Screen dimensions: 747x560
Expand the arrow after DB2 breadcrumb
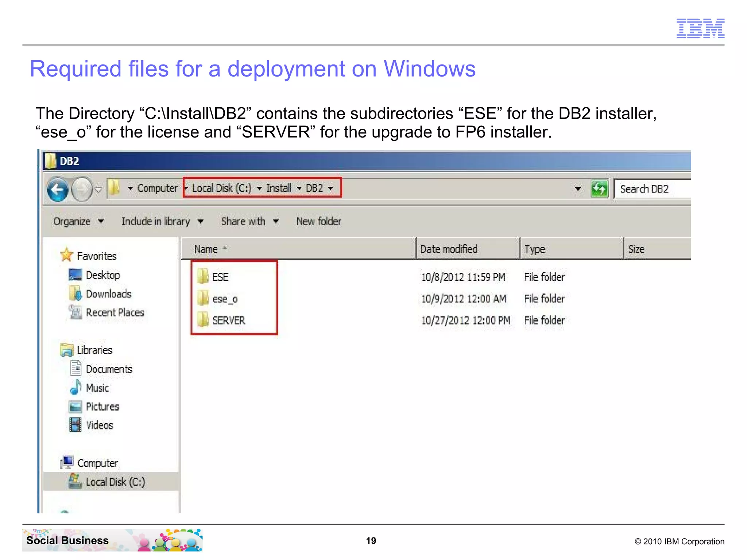[330, 188]
